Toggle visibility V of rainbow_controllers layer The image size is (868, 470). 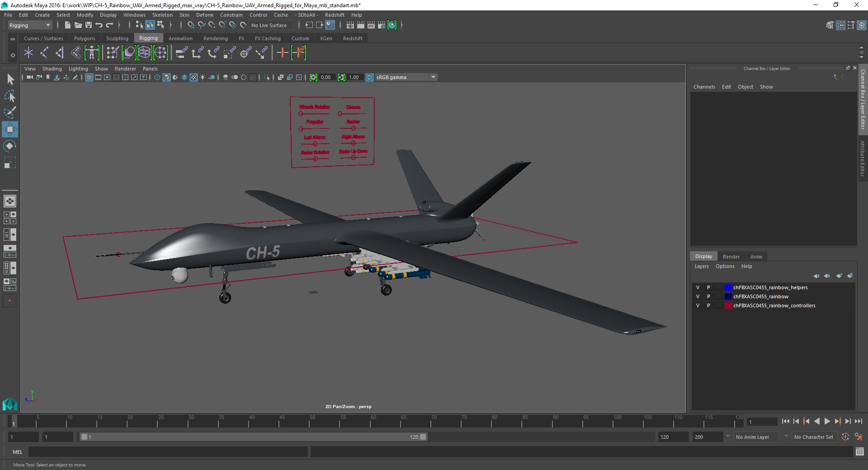[x=698, y=305]
